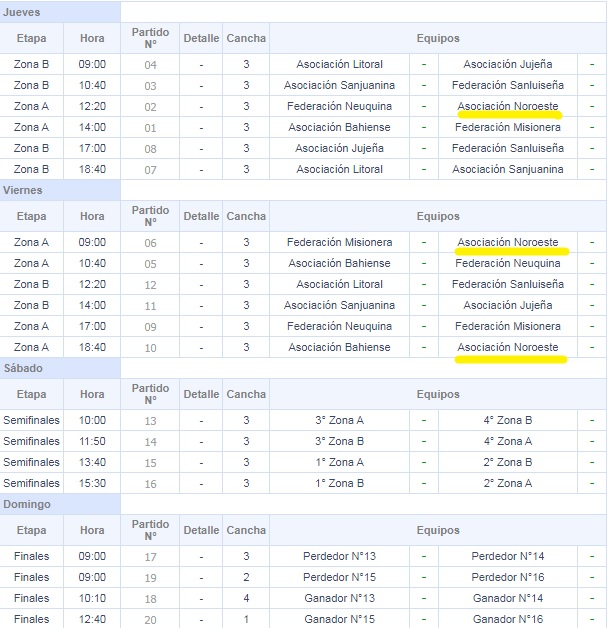
Task: Click Asociación Jujeña in match 11
Action: tap(507, 305)
